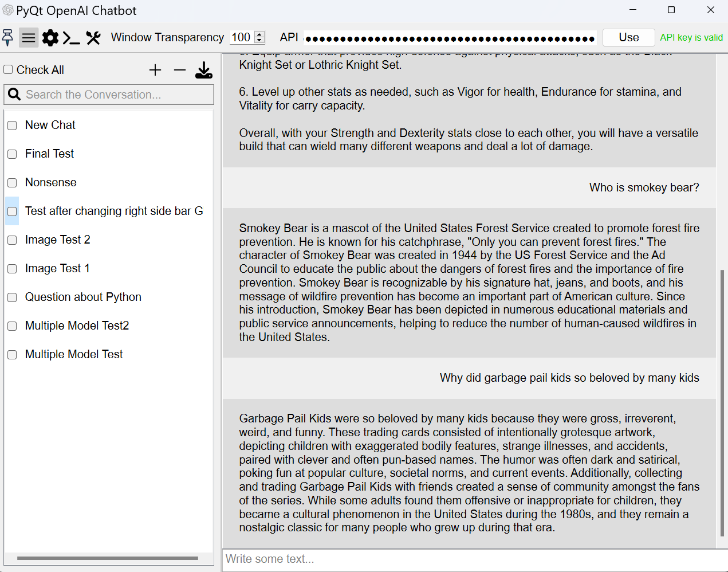Toggle the prompt terminal icon
The width and height of the screenshot is (728, 572).
tap(72, 38)
